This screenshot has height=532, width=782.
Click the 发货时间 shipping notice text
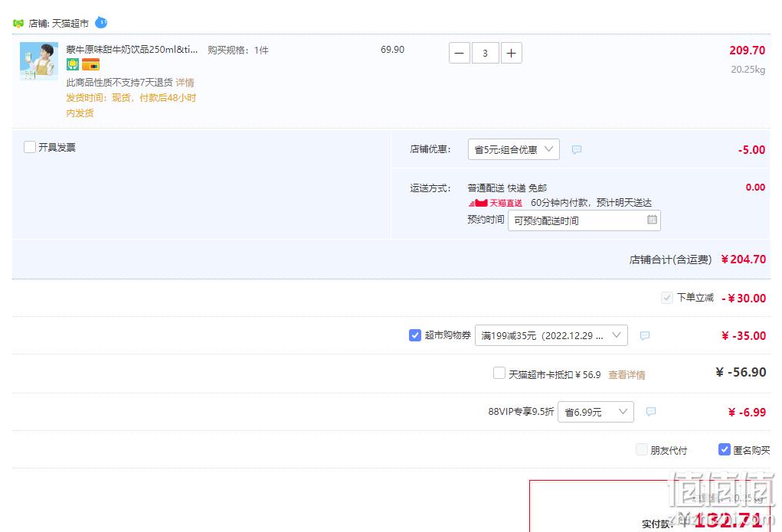[x=131, y=105]
